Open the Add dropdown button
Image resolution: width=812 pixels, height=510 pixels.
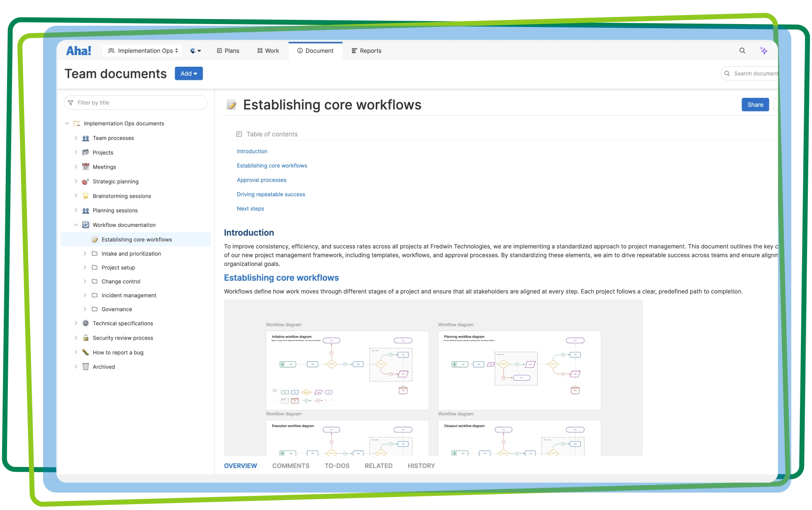tap(188, 73)
